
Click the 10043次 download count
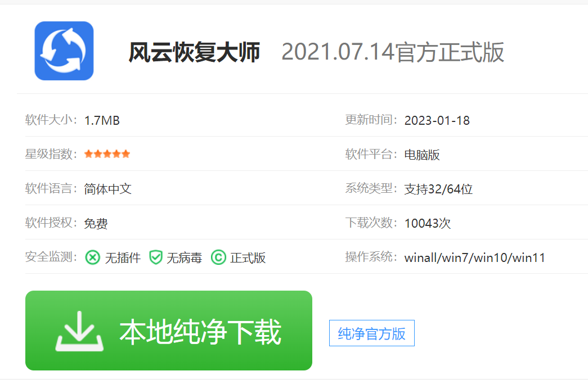coord(427,223)
